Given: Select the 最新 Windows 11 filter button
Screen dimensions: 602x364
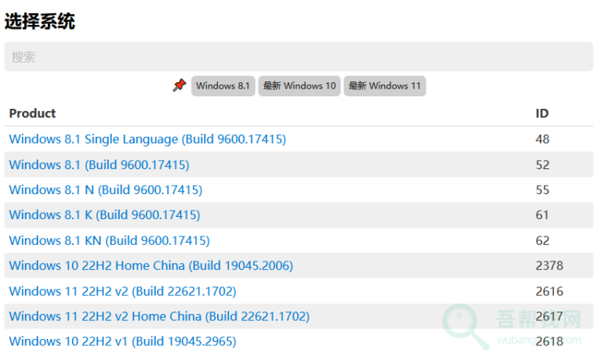Looking at the screenshot, I should (x=384, y=86).
